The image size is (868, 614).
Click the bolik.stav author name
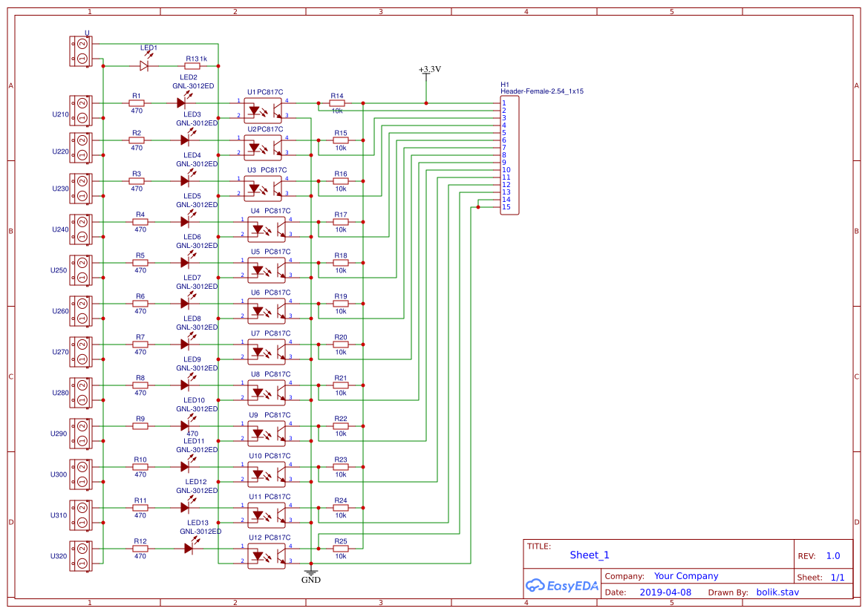pos(777,592)
